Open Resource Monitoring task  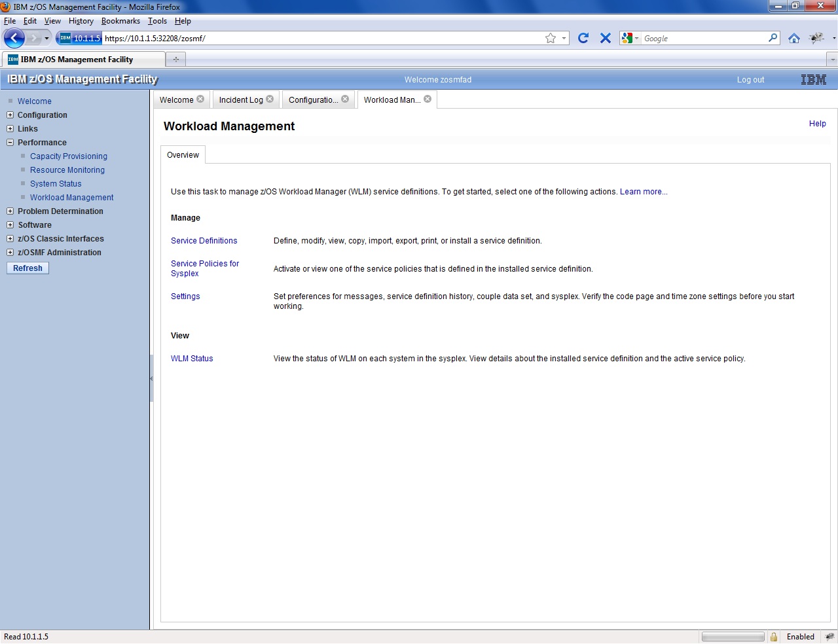tap(67, 170)
